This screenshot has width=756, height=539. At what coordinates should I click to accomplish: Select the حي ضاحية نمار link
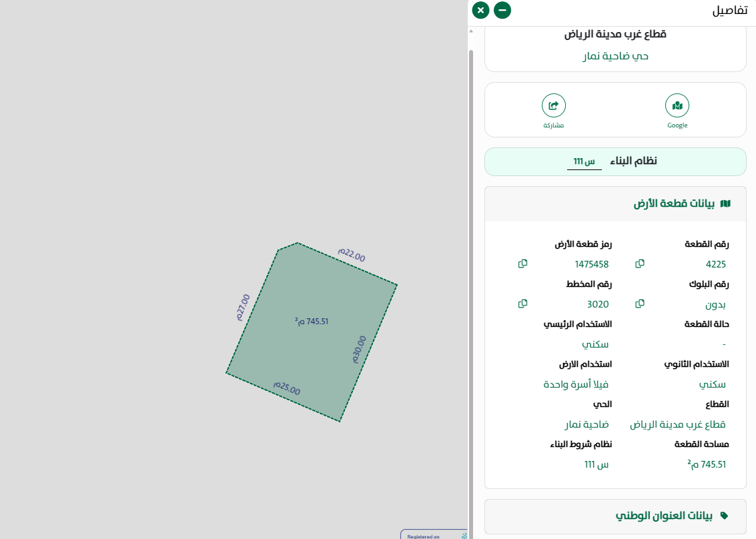pos(615,56)
